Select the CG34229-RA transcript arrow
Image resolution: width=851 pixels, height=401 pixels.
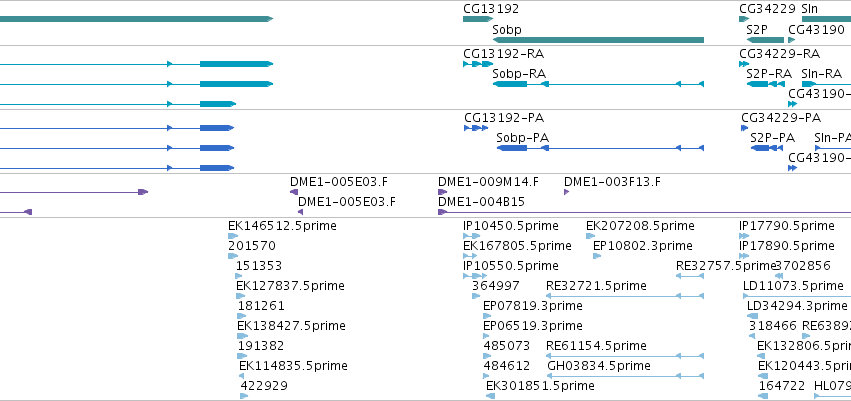click(744, 64)
